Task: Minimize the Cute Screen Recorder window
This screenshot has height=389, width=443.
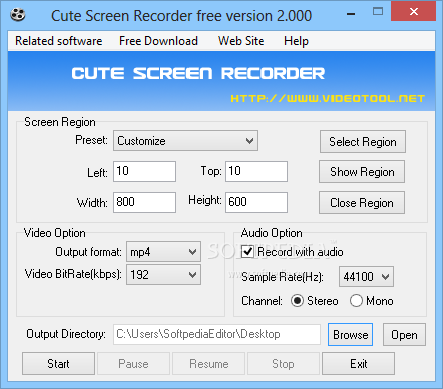Action: tap(351, 14)
